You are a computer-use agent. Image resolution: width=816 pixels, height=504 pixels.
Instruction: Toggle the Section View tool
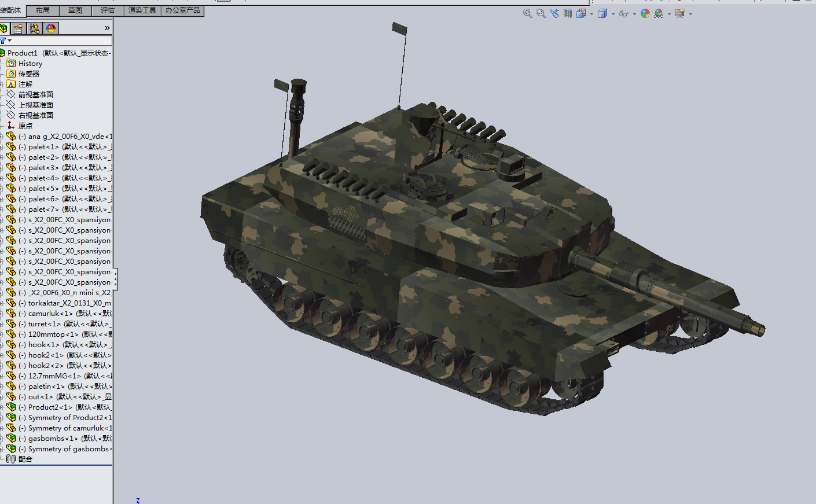[568, 13]
